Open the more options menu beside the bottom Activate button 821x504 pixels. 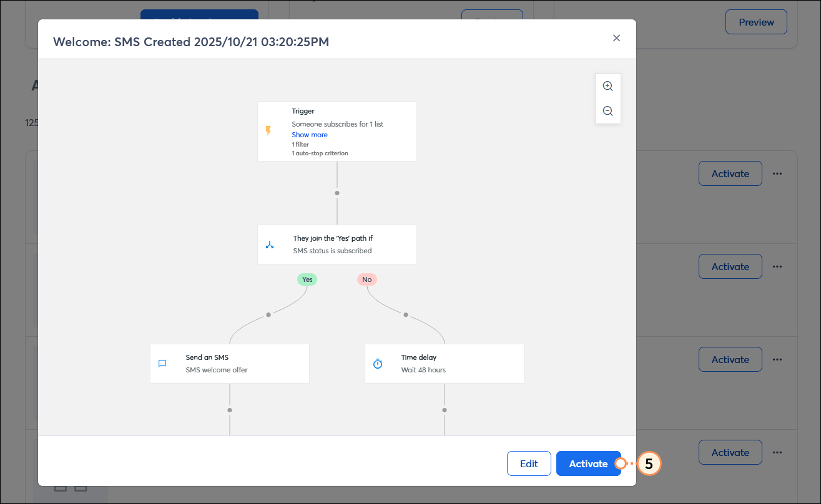coord(777,452)
